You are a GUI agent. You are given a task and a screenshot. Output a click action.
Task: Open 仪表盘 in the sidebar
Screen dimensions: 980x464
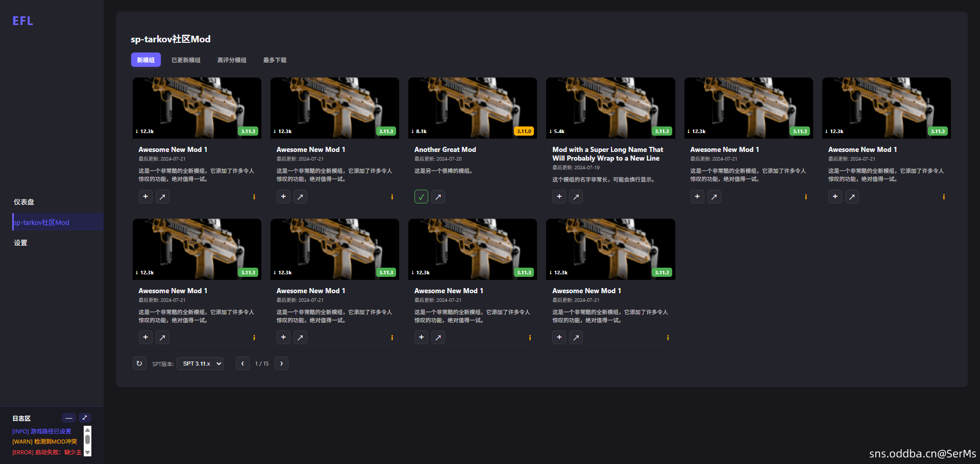[24, 202]
